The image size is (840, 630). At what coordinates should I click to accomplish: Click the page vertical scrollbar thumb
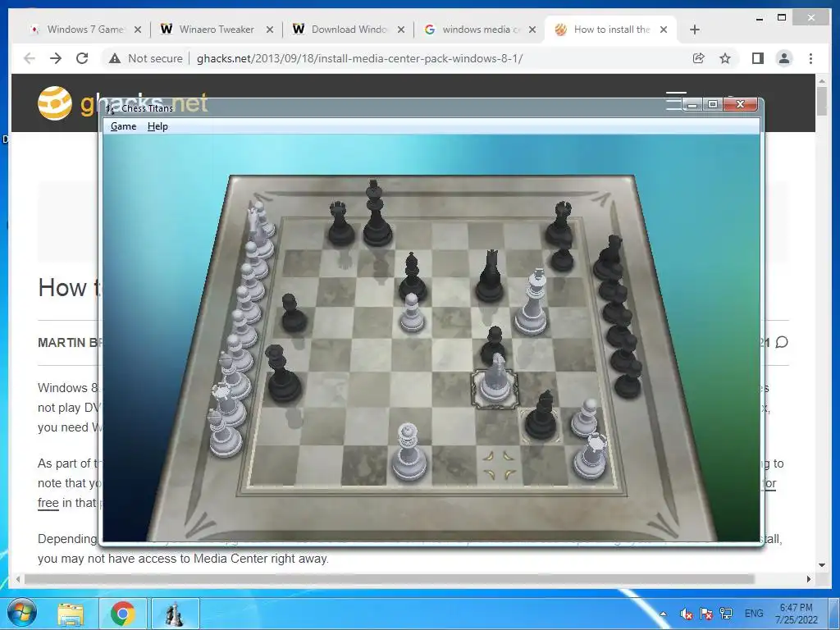[822, 101]
